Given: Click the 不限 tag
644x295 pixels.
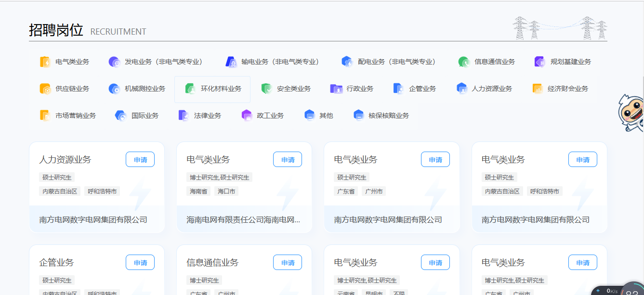Looking at the screenshot, I should [x=399, y=293].
